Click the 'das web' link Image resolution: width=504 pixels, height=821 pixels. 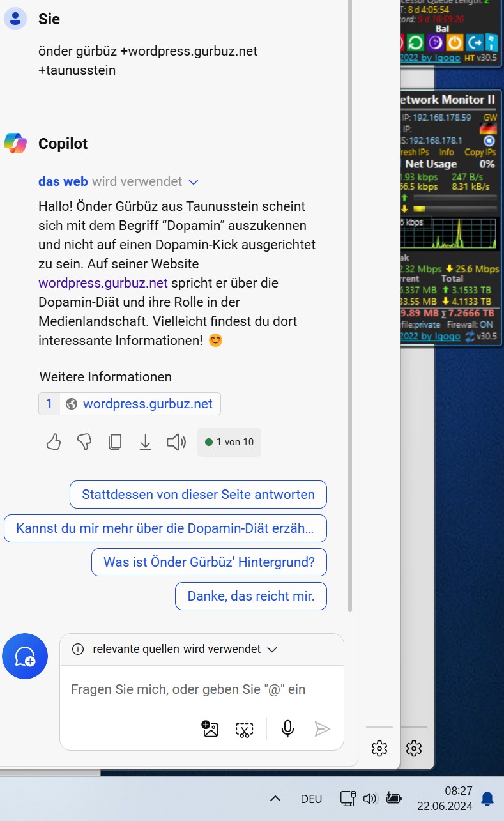coord(63,181)
